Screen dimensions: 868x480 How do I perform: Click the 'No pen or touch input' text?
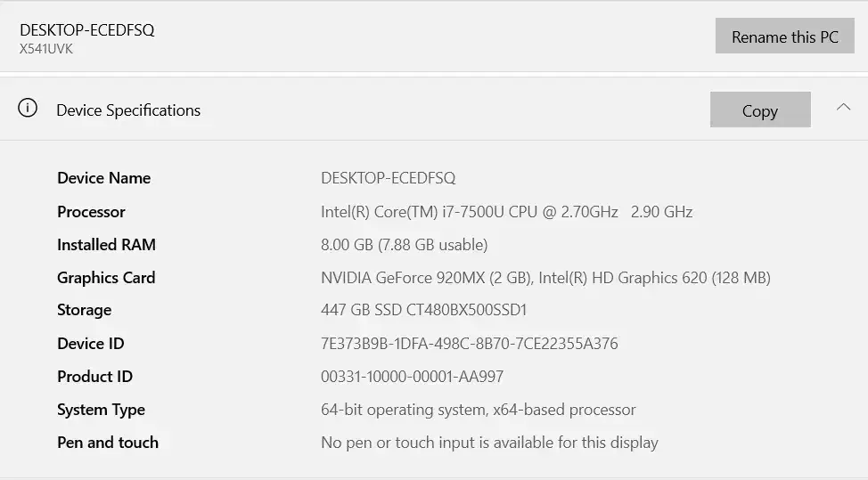coord(489,443)
